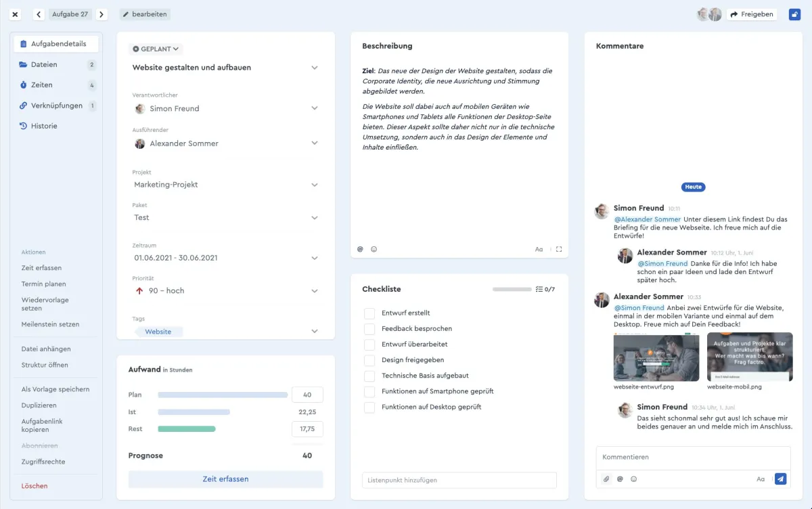Click the green Rest effort bar
Screen dimensions: 812x509
pyautogui.click(x=187, y=429)
